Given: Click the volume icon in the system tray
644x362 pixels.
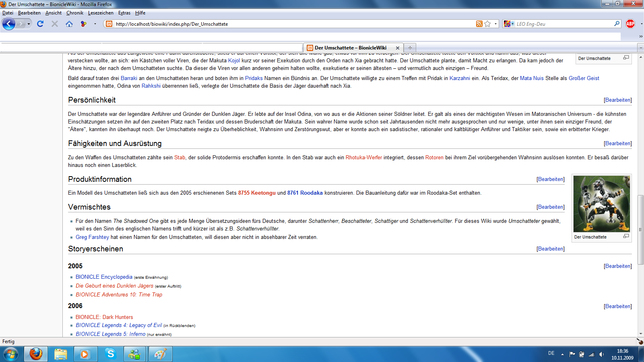Looking at the screenshot, I should coord(601,354).
